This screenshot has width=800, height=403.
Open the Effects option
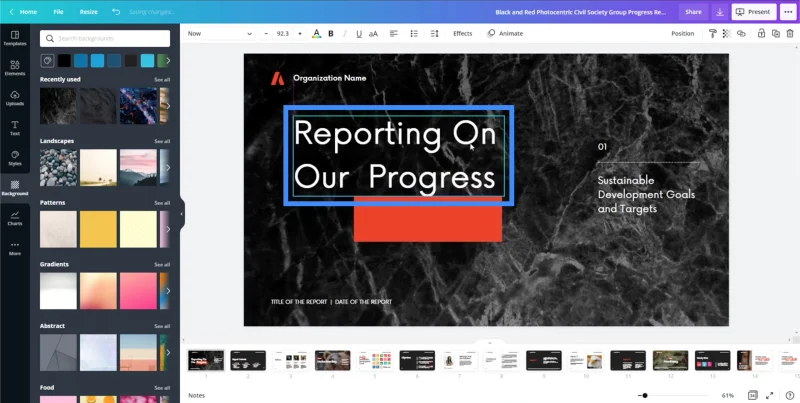(x=463, y=34)
